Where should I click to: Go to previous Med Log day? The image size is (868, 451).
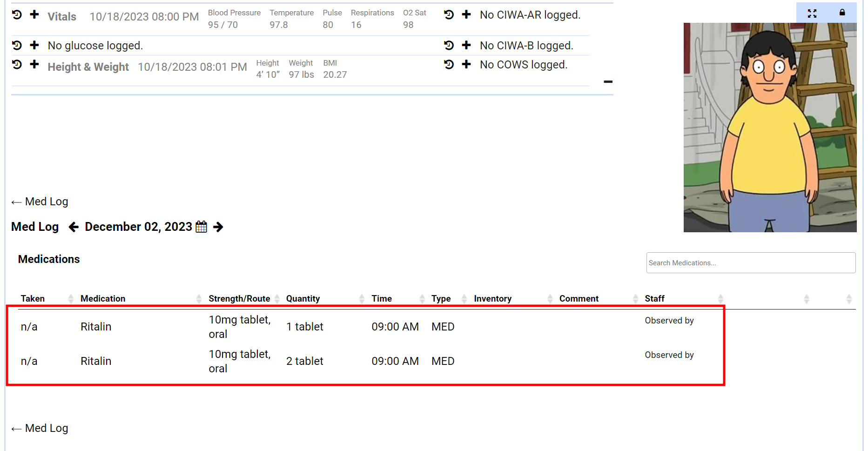[x=74, y=227]
